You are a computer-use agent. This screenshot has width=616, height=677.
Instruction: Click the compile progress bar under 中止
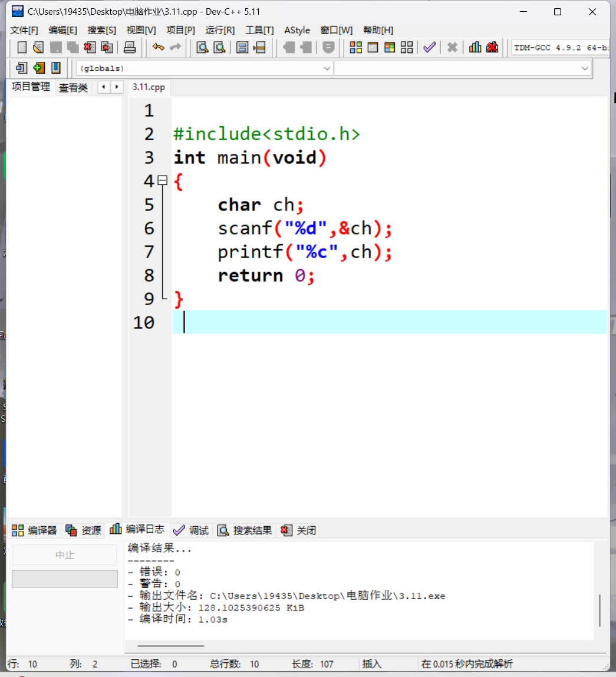coord(65,579)
